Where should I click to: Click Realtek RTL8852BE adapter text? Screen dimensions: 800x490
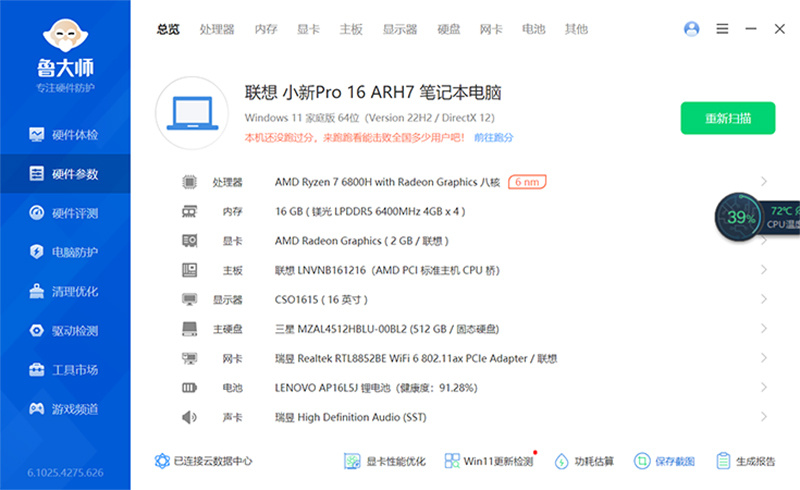pos(416,358)
